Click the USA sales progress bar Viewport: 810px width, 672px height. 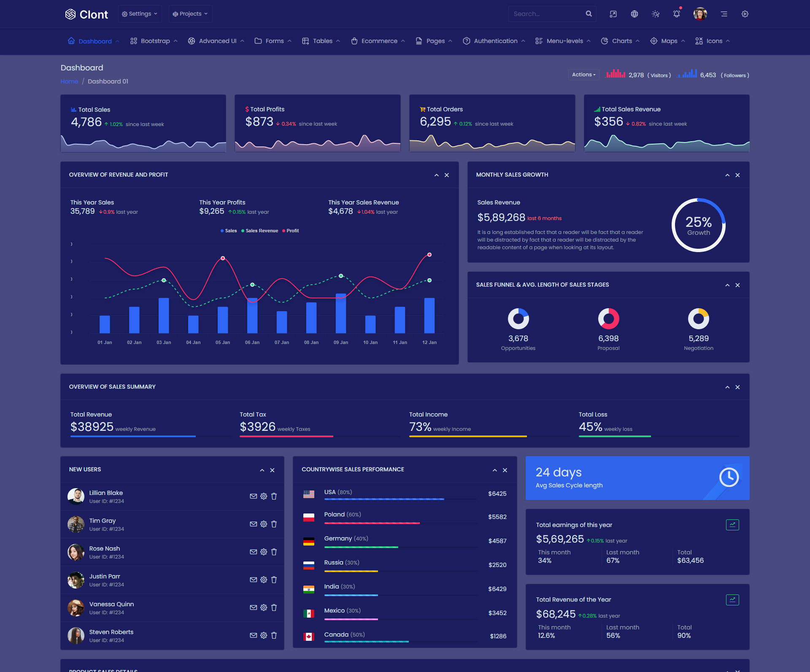[383, 499]
